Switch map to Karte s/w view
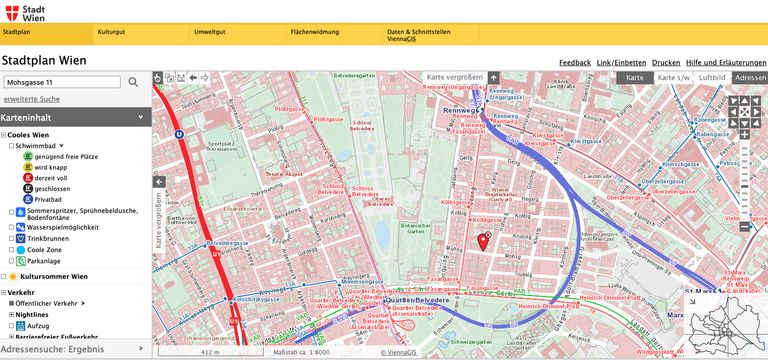 point(674,78)
